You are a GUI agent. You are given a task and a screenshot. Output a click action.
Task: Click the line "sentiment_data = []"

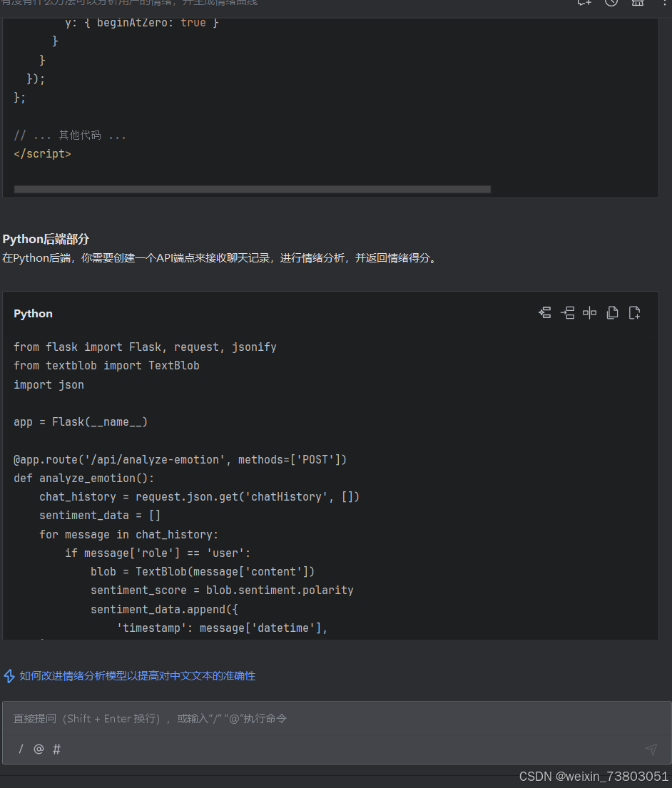[x=100, y=516]
